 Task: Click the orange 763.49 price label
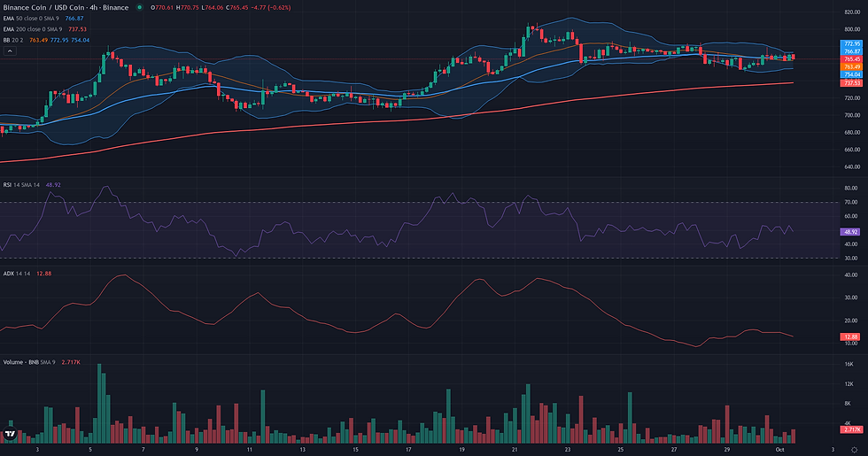(851, 67)
